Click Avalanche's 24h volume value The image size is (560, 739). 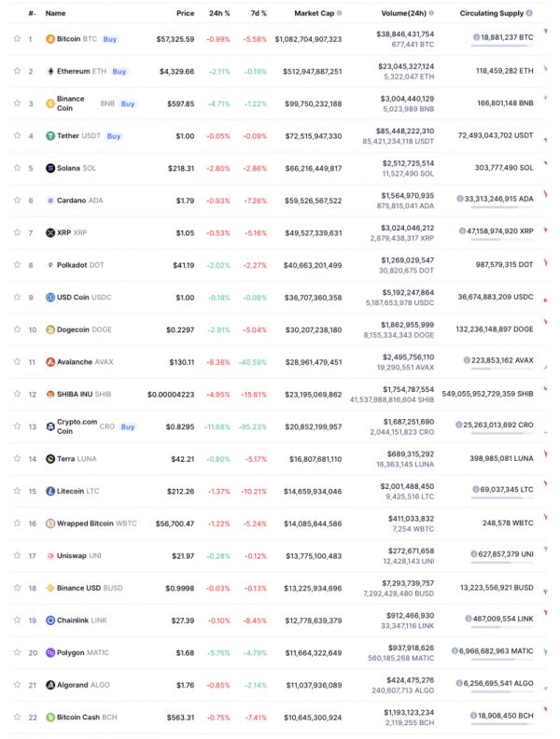click(406, 356)
